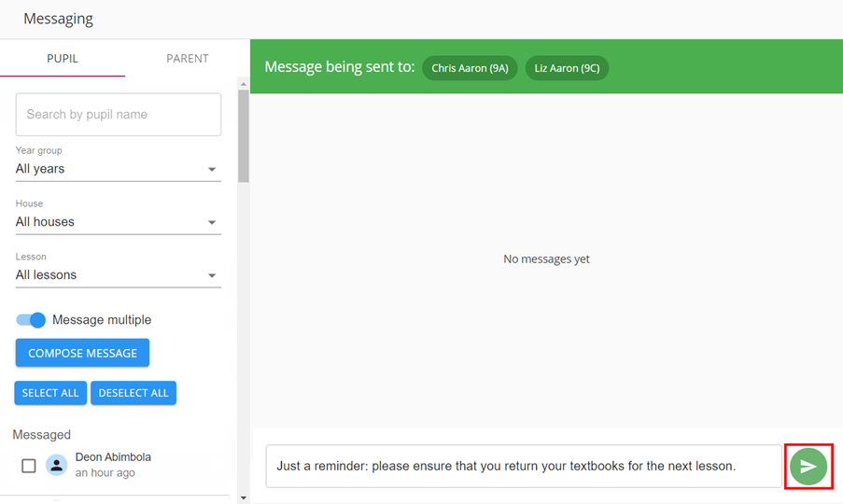Send the message with the green arrow button

pos(808,467)
